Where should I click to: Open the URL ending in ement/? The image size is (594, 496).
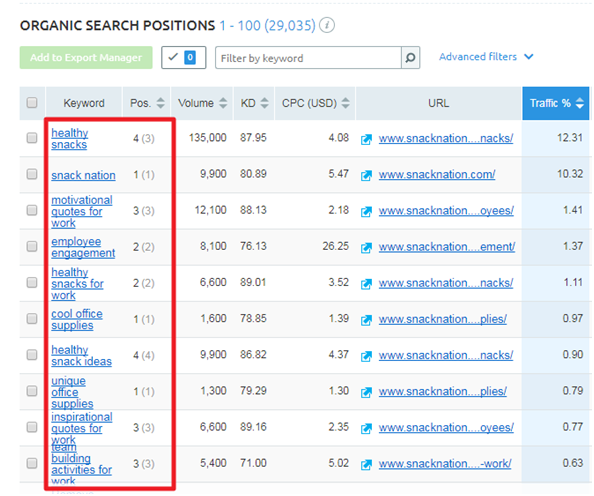click(x=447, y=247)
